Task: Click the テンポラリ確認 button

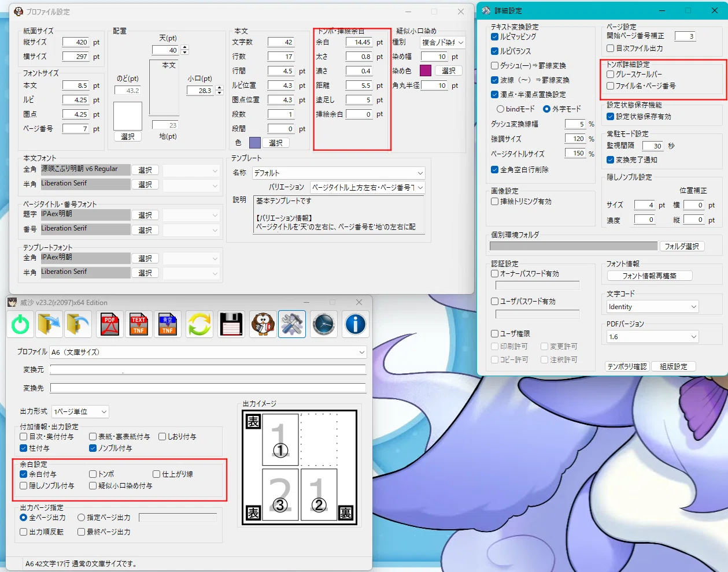Action: pyautogui.click(x=627, y=366)
